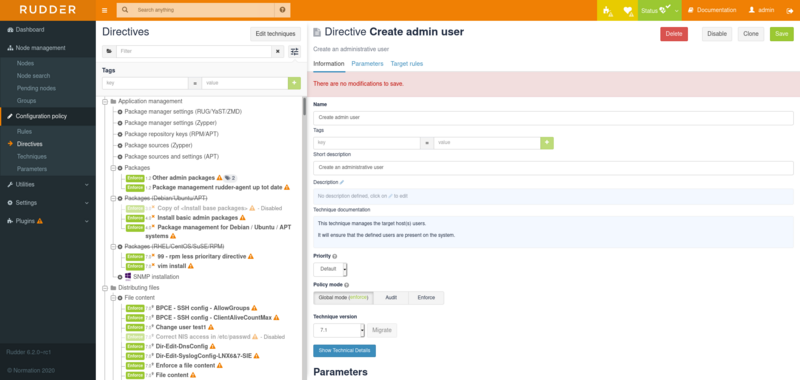800x380 pixels.
Task: Click the directives tree scrollbar
Action: click(305, 106)
